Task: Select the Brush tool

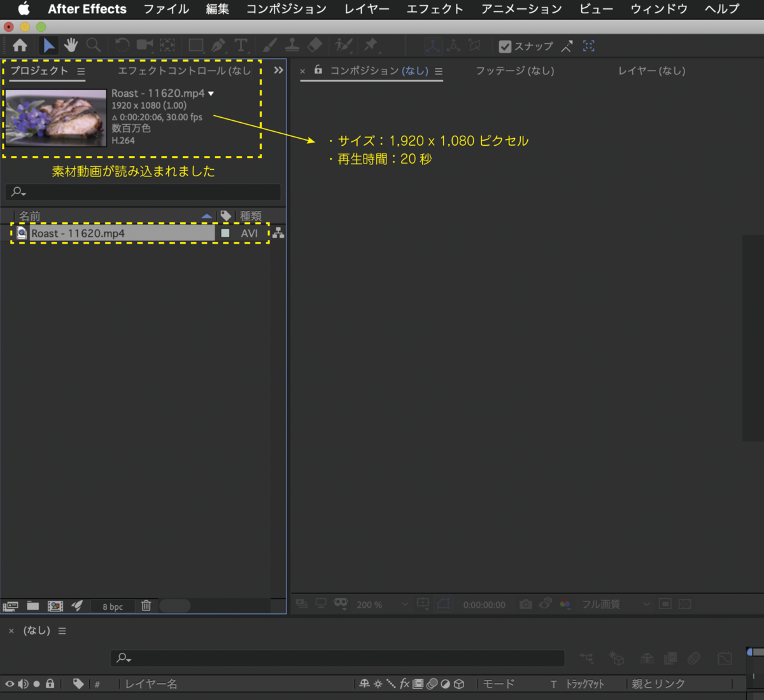Action: 270,45
